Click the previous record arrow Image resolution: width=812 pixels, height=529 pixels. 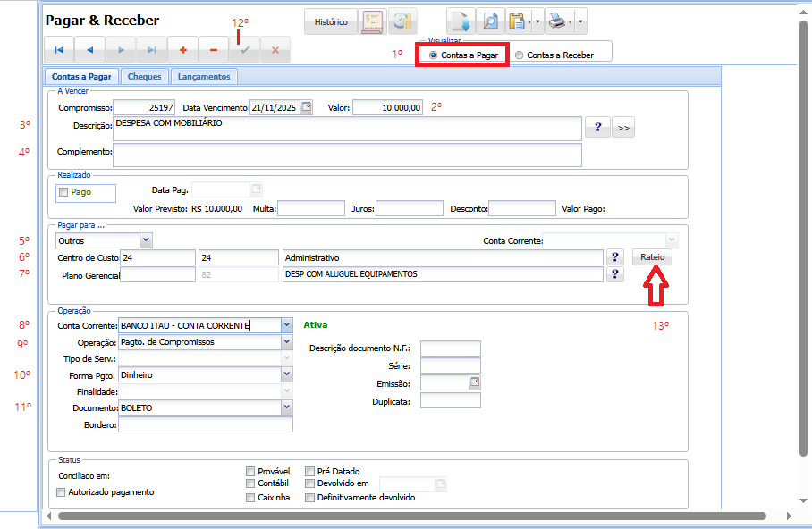89,50
